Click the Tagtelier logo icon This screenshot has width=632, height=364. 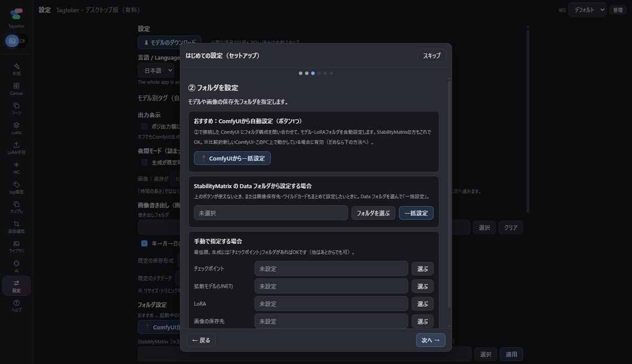[x=16, y=14]
